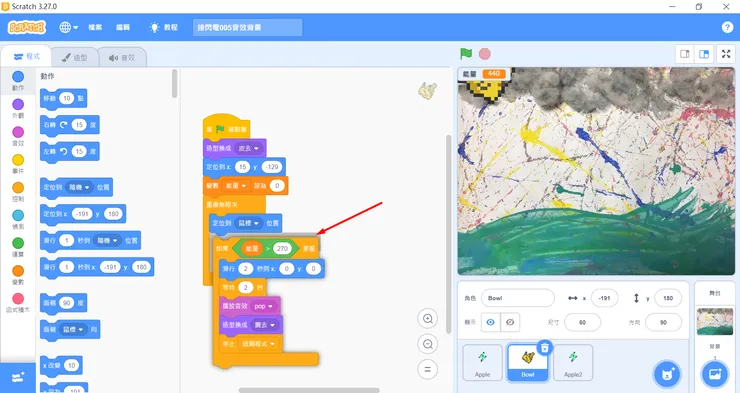Viewport: 740px width, 393px height.
Task: Click the choose a backdrop button
Action: pyautogui.click(x=715, y=375)
